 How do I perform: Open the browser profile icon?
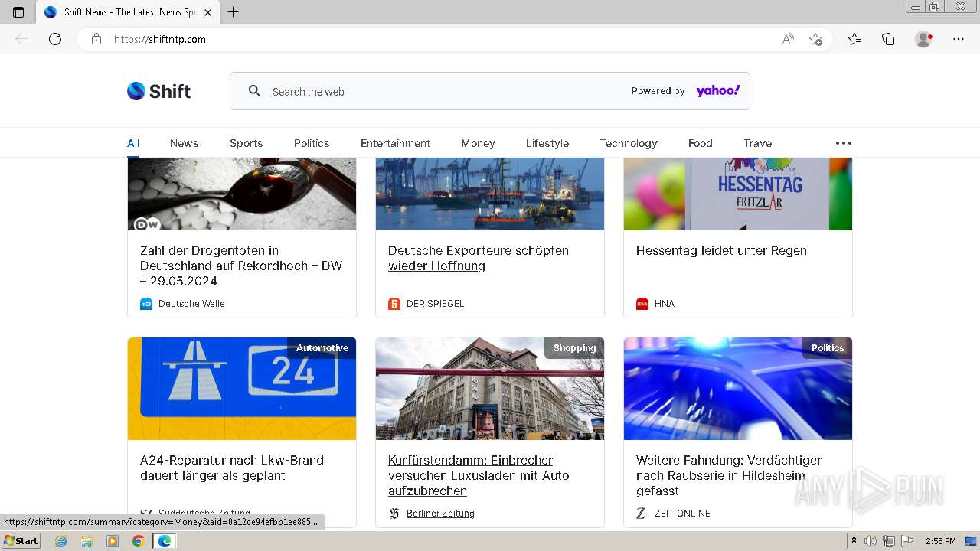923,39
